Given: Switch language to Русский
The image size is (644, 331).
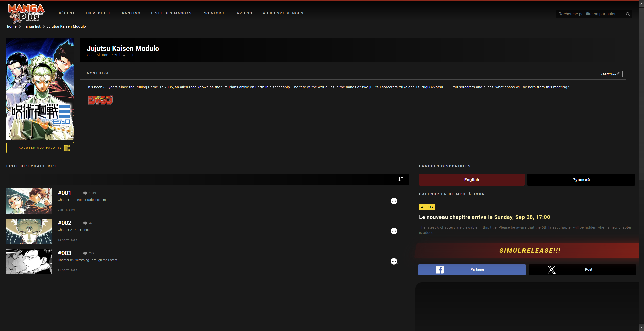Looking at the screenshot, I should pyautogui.click(x=581, y=180).
